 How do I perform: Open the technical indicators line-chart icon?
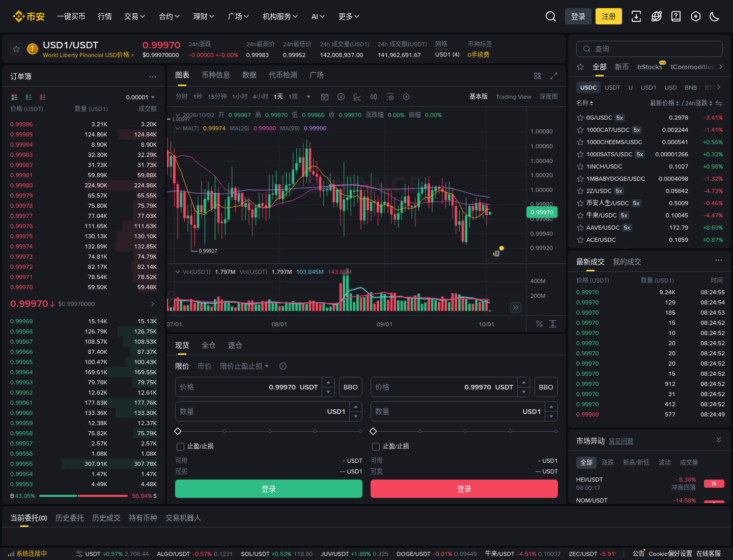click(x=357, y=97)
